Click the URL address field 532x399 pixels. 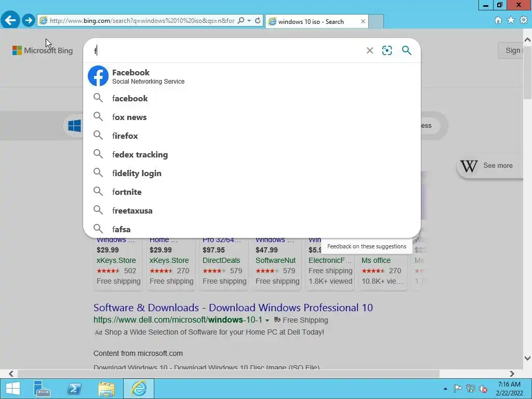click(x=142, y=21)
